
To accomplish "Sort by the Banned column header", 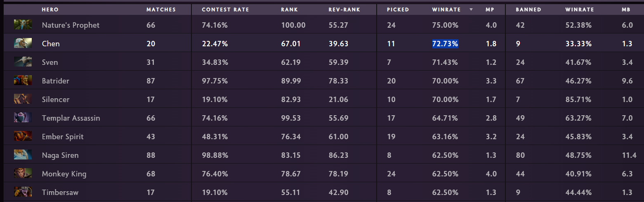I will (528, 10).
